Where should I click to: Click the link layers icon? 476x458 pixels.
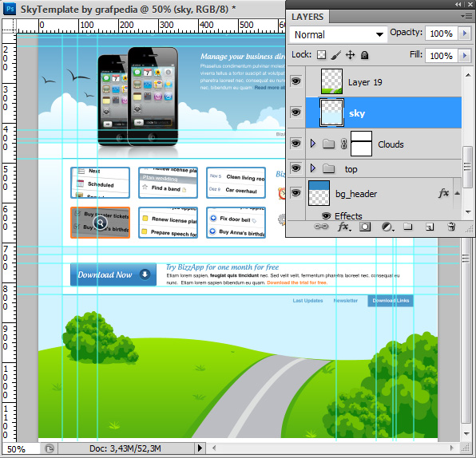(x=321, y=227)
